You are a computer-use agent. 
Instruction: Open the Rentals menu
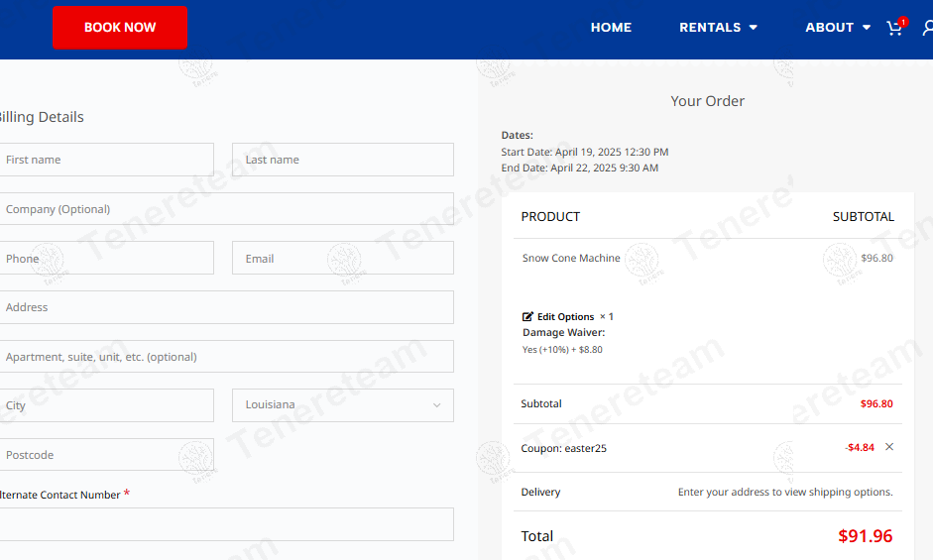click(x=710, y=28)
